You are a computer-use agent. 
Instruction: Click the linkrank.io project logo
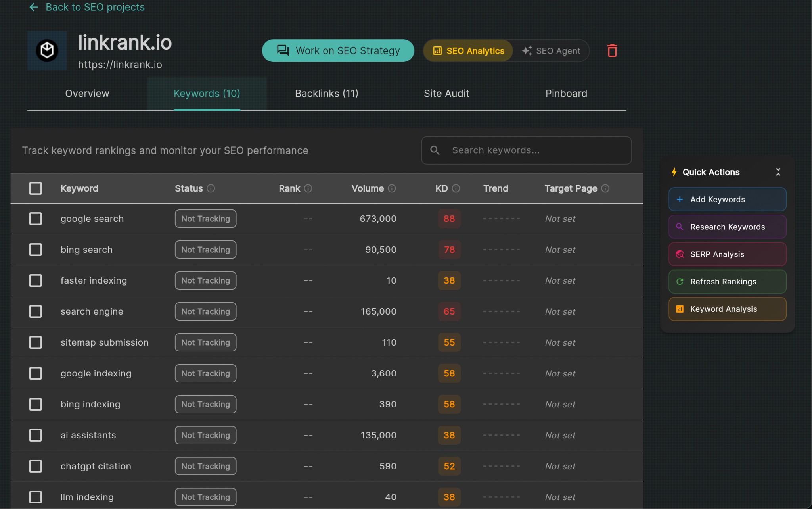click(x=47, y=51)
